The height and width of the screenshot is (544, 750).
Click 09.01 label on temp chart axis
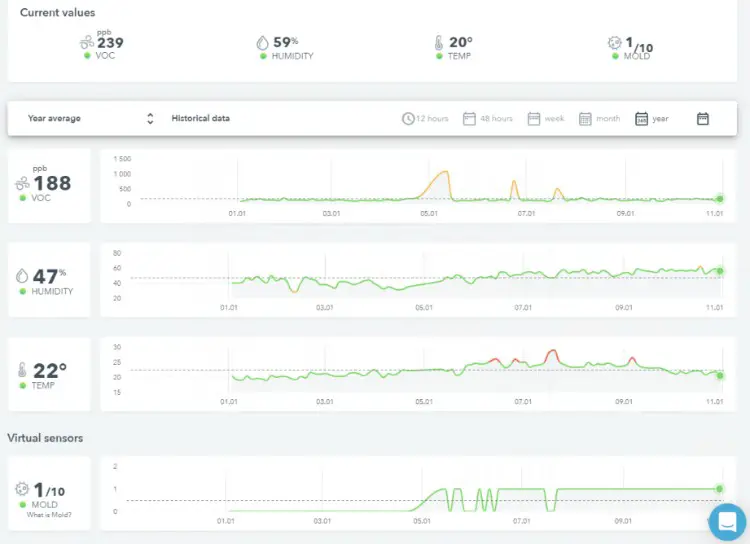pyautogui.click(x=623, y=401)
